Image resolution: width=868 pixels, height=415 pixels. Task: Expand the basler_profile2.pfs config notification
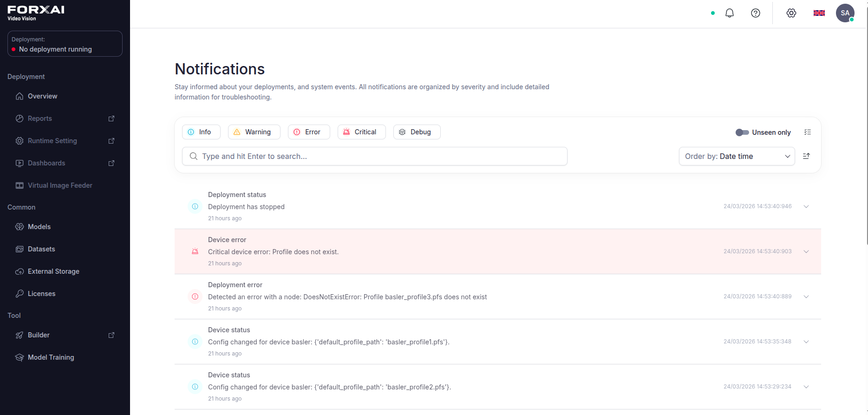coord(806,387)
